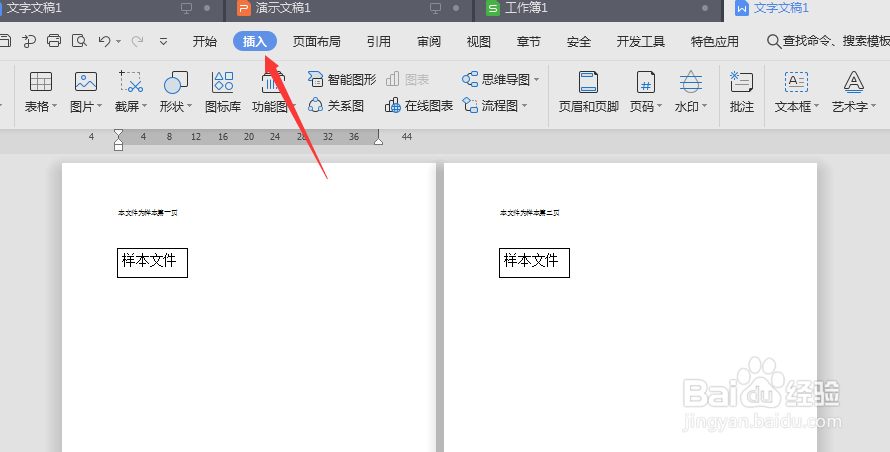Expand the 思维导图 dropdown arrow
890x452 pixels.
536,79
